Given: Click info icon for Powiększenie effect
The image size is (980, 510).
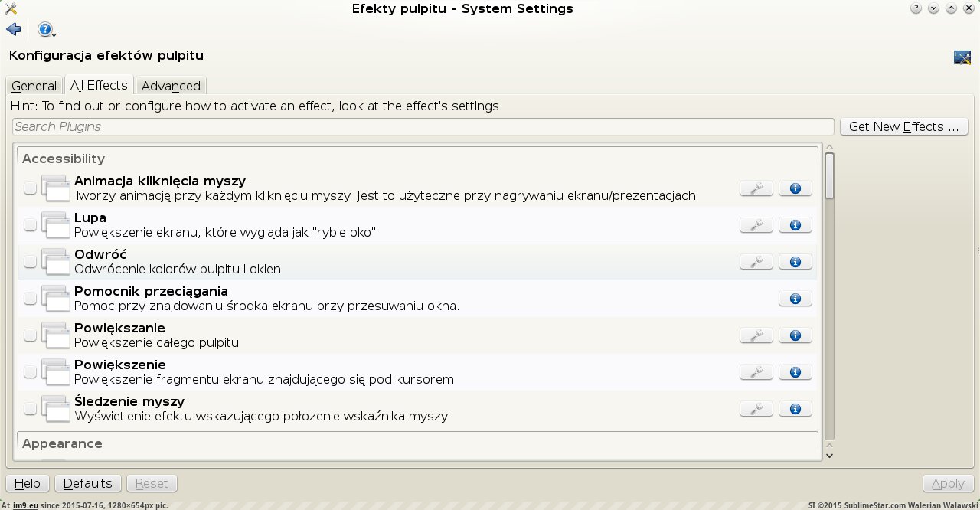Looking at the screenshot, I should tap(795, 372).
